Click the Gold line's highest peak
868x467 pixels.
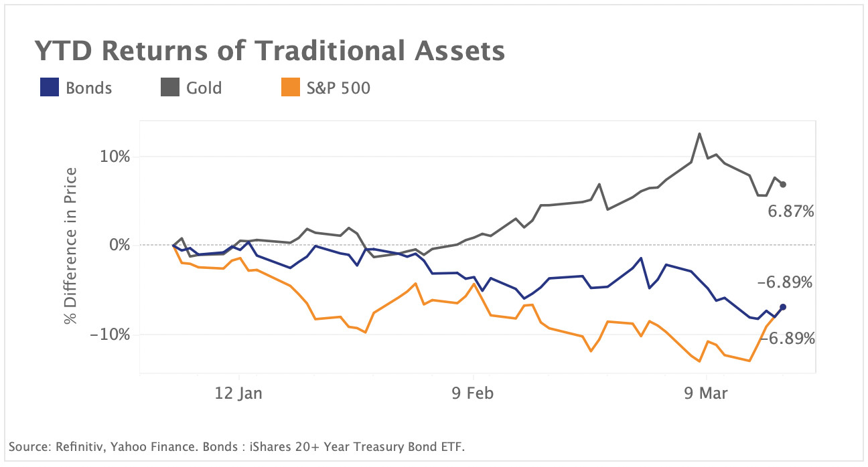[699, 134]
